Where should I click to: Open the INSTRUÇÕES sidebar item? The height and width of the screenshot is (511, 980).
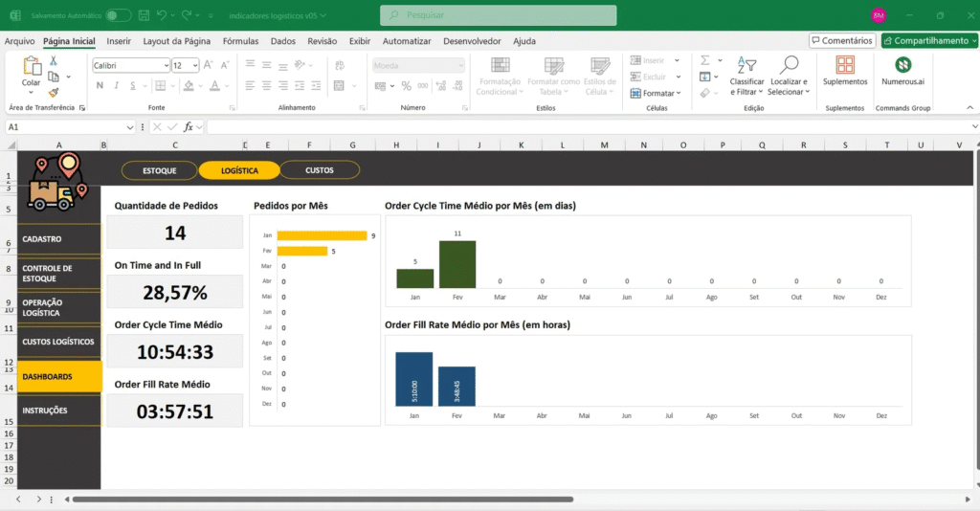(58, 411)
